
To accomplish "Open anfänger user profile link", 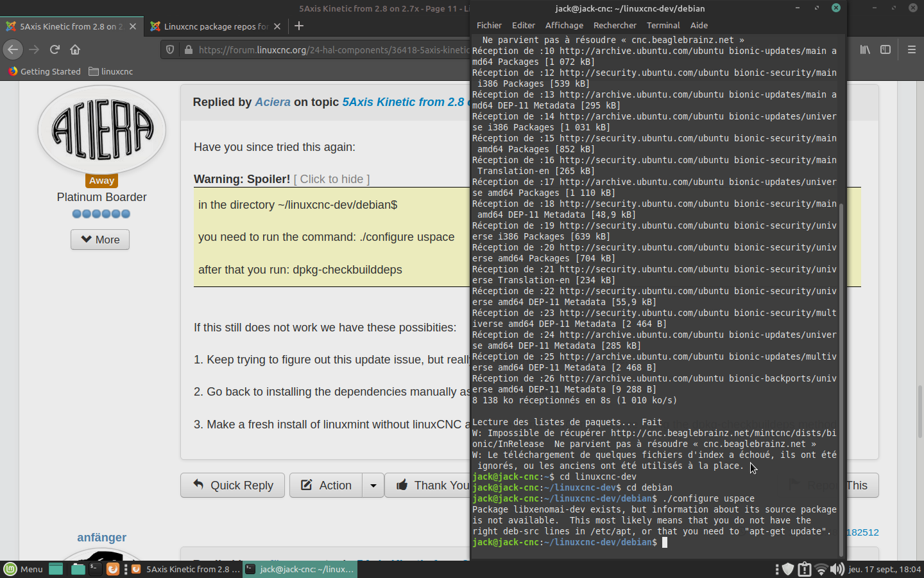I will click(101, 538).
